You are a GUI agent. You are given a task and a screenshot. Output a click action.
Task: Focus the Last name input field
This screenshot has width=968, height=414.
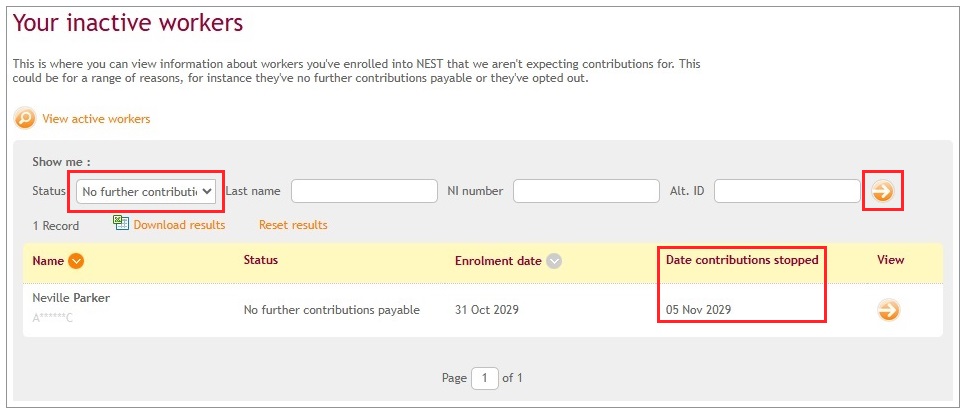click(x=364, y=191)
